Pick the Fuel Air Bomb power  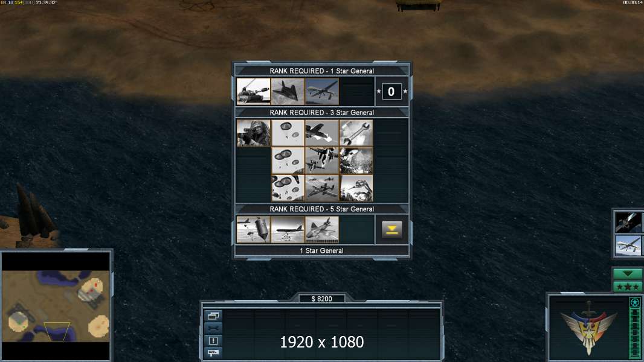[x=253, y=230]
